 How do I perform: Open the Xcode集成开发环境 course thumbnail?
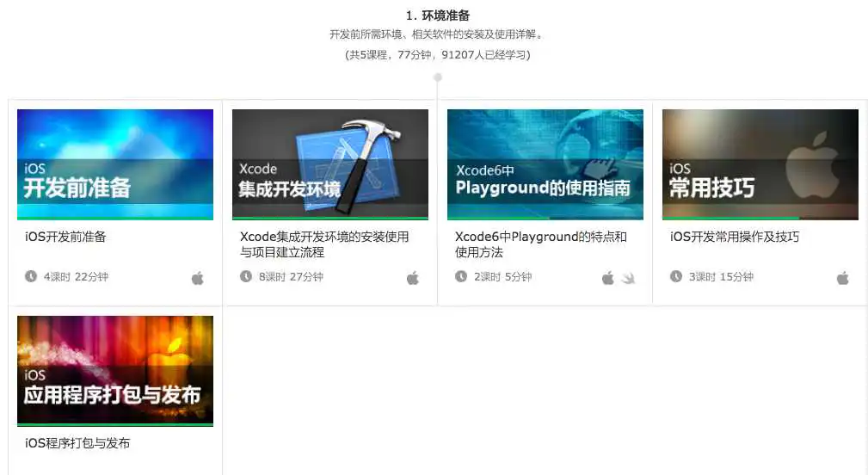(330, 164)
